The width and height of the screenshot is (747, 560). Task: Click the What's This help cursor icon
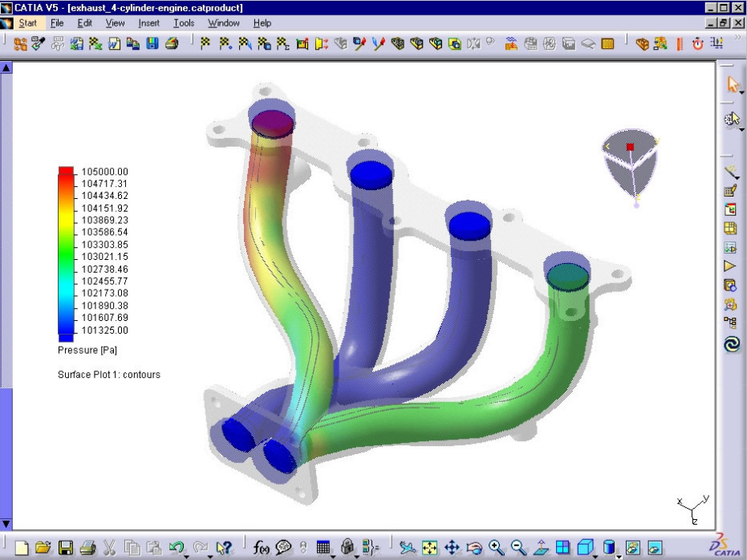pyautogui.click(x=223, y=548)
